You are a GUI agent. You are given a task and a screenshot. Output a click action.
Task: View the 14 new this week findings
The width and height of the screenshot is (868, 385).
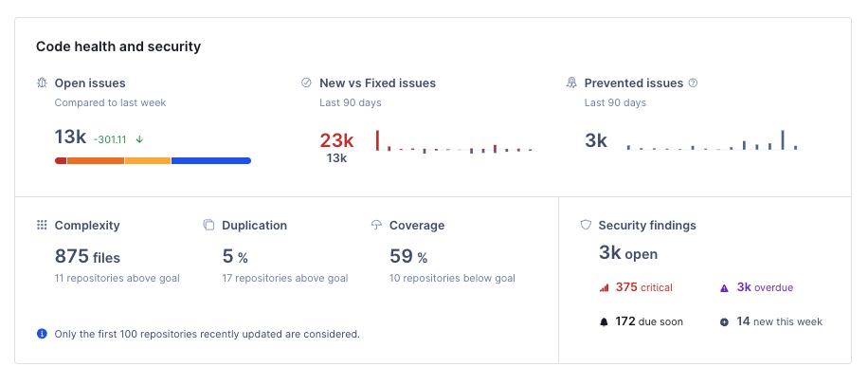pos(770,321)
